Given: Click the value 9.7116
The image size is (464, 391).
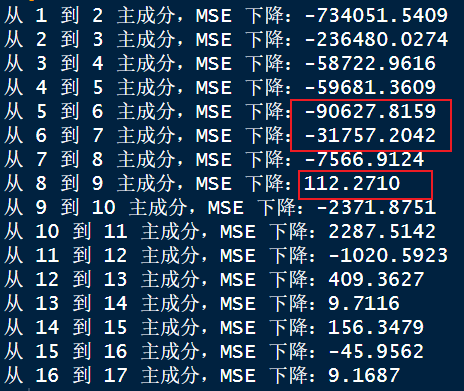Looking at the screenshot, I should point(364,303).
